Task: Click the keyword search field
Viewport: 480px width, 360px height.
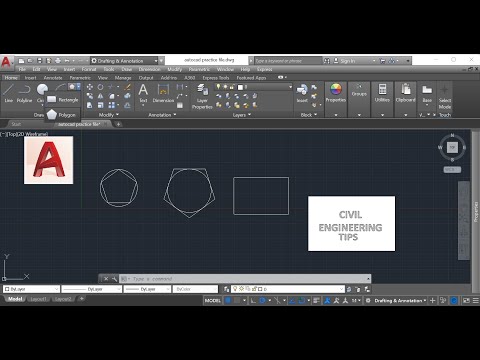Action: click(x=288, y=61)
